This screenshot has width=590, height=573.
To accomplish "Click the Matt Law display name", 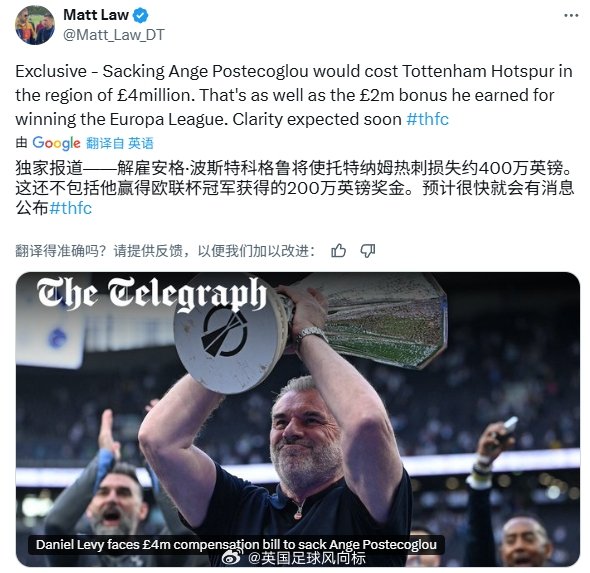I will [x=96, y=15].
